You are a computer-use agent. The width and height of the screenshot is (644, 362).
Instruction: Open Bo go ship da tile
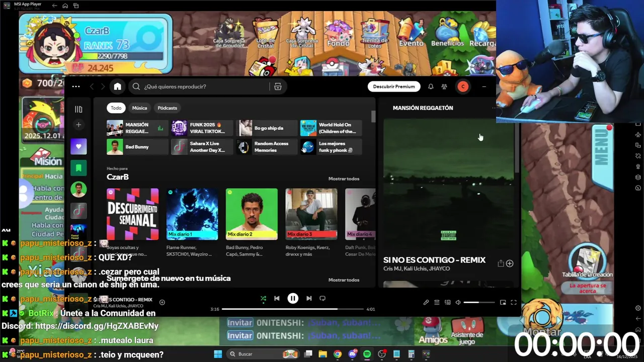click(266, 128)
